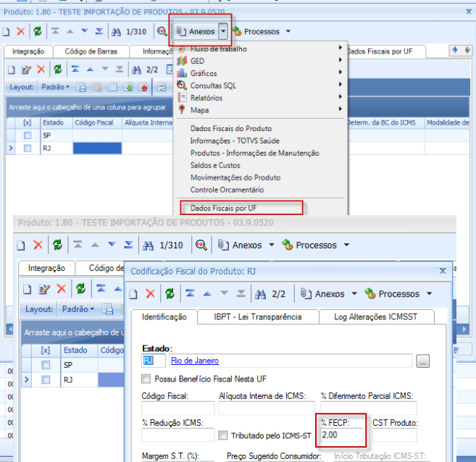Click the edit pencil icon in the lower grid toolbar
This screenshot has height=462, width=476.
click(44, 289)
